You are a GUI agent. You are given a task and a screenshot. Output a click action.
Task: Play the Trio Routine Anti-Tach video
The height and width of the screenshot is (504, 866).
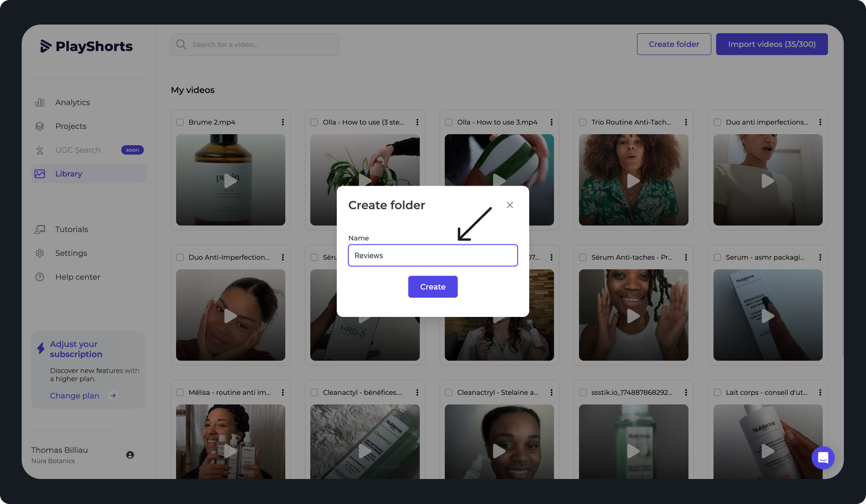click(633, 181)
